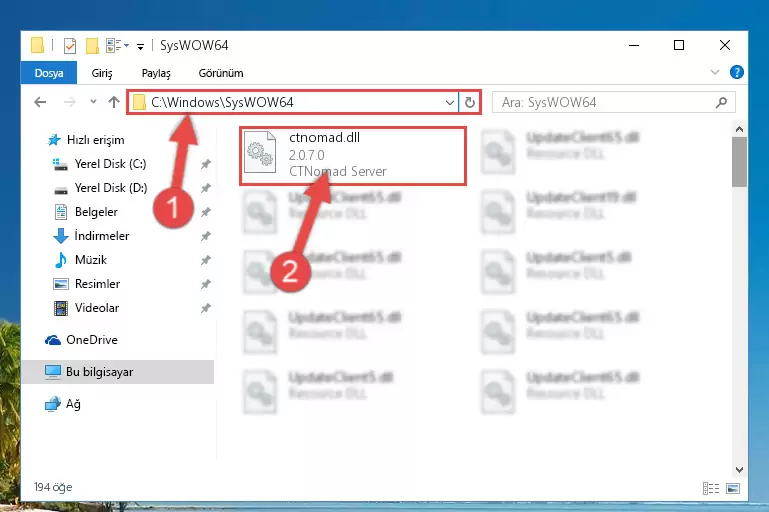Select Hızlı erişim in navigation pane

[86, 140]
